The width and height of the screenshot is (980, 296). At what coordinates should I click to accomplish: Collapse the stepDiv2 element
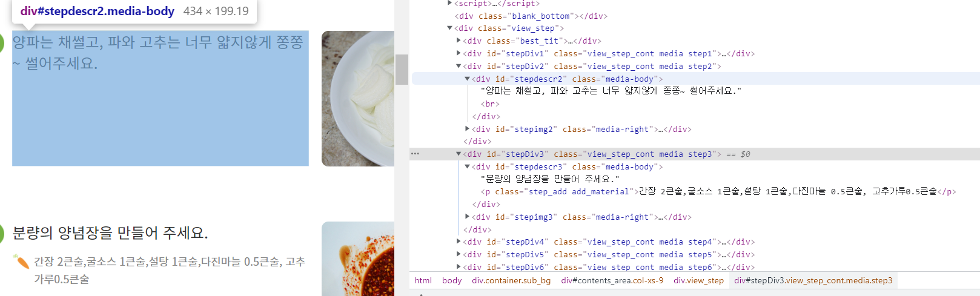[459, 66]
